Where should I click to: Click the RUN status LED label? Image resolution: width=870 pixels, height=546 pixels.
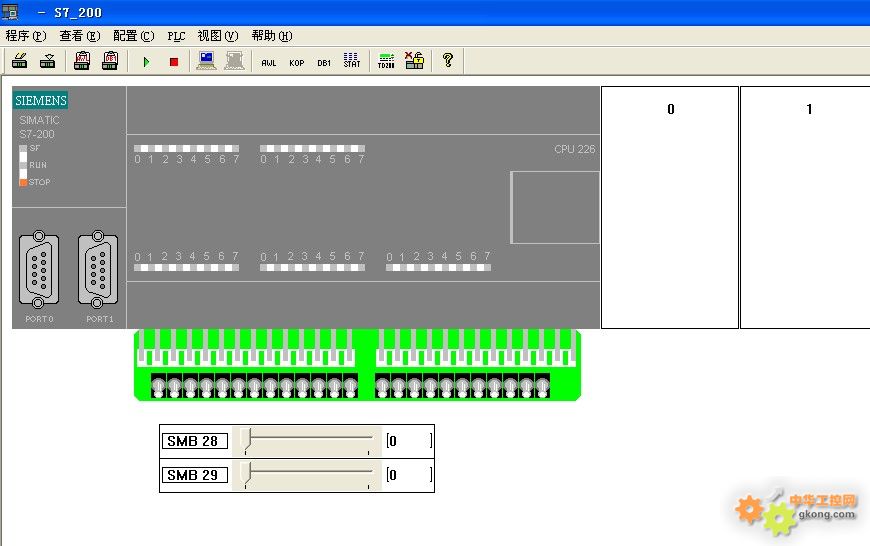click(38, 165)
